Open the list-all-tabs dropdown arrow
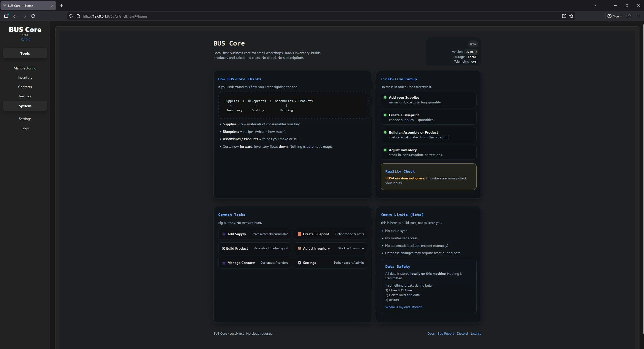Screen dimensions: 644x349 (x=594, y=5)
